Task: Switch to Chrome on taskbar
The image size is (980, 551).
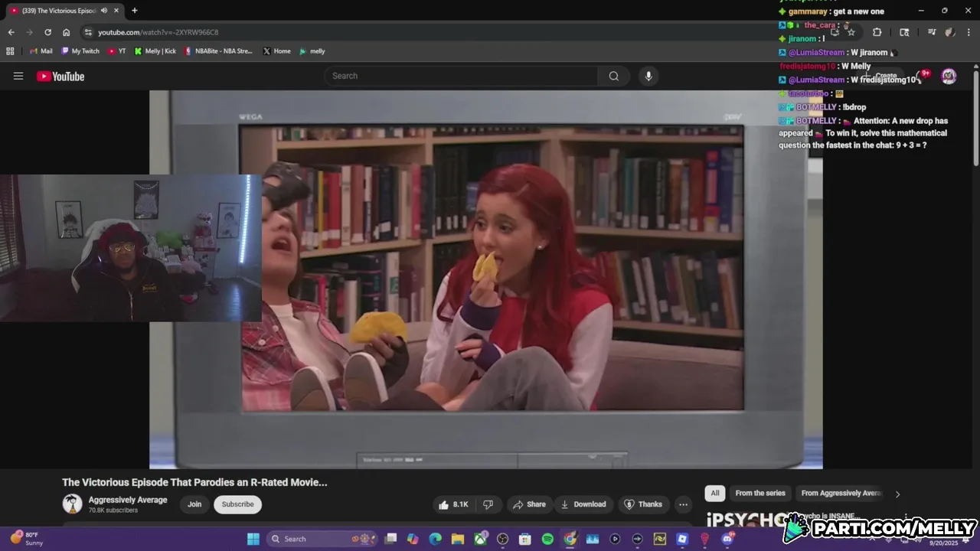Action: 570,539
